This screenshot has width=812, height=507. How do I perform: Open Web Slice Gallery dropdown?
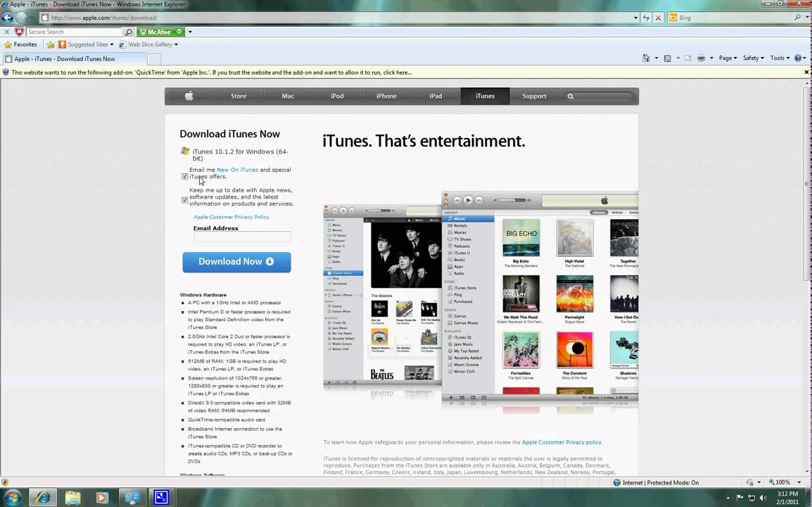point(148,44)
